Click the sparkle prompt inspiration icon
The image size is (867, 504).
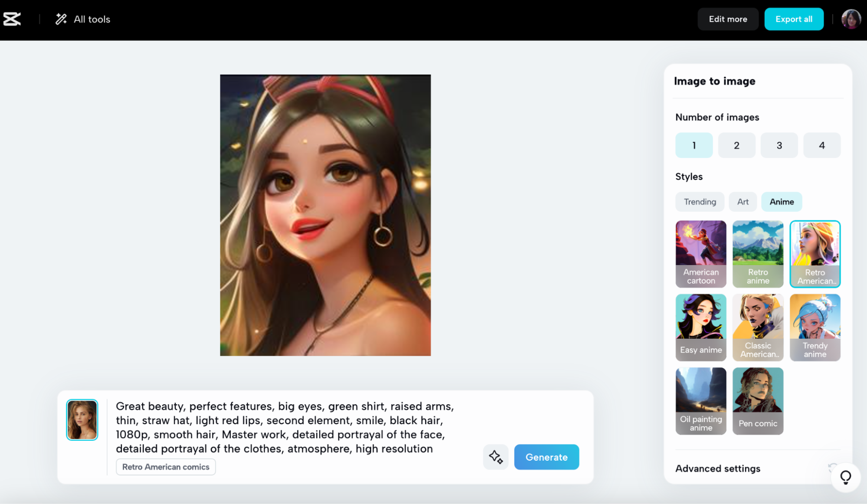pyautogui.click(x=495, y=457)
